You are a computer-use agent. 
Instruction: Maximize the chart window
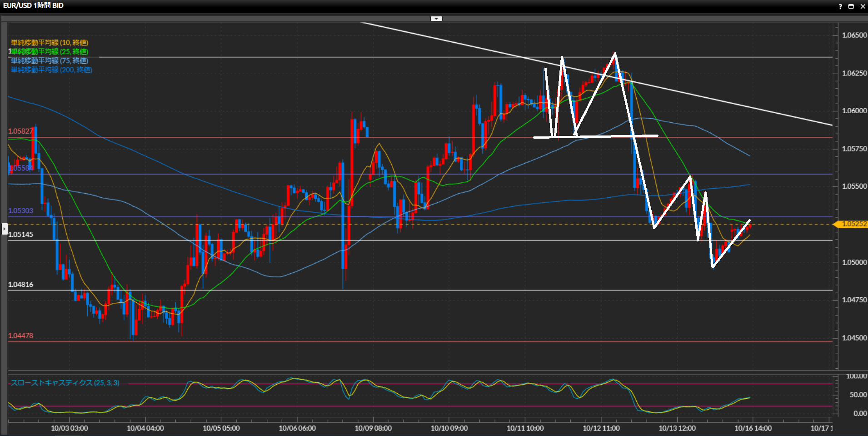pos(851,6)
